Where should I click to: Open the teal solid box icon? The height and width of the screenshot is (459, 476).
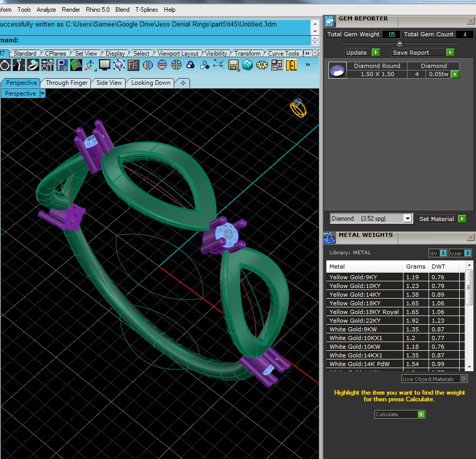tap(248, 65)
